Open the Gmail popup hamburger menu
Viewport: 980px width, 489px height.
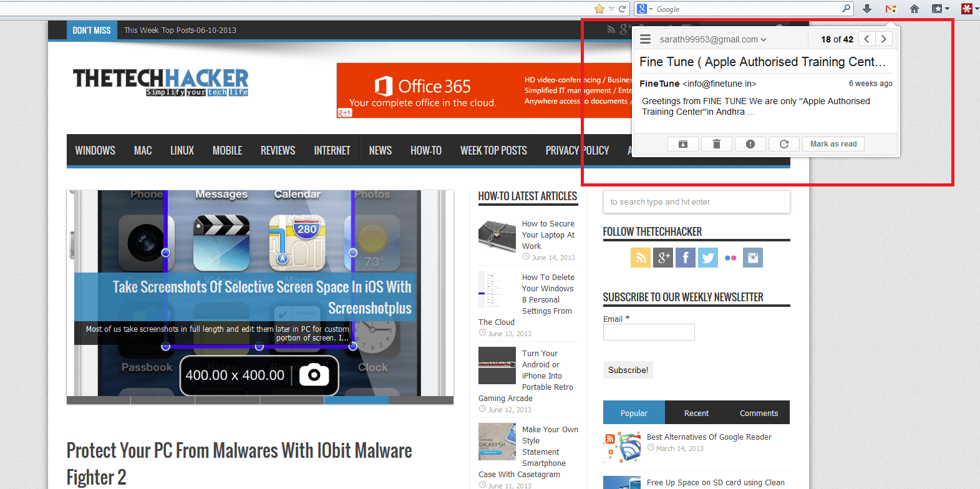pyautogui.click(x=646, y=39)
